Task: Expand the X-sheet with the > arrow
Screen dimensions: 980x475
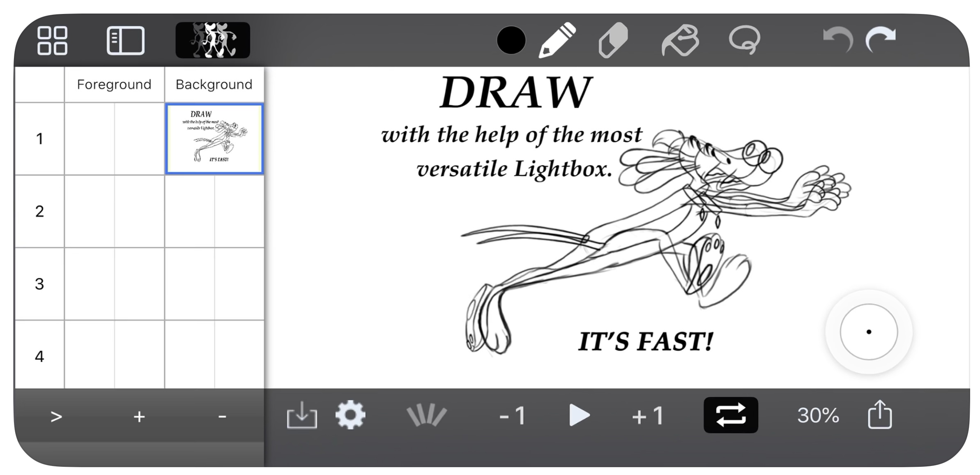Action: coord(56,416)
